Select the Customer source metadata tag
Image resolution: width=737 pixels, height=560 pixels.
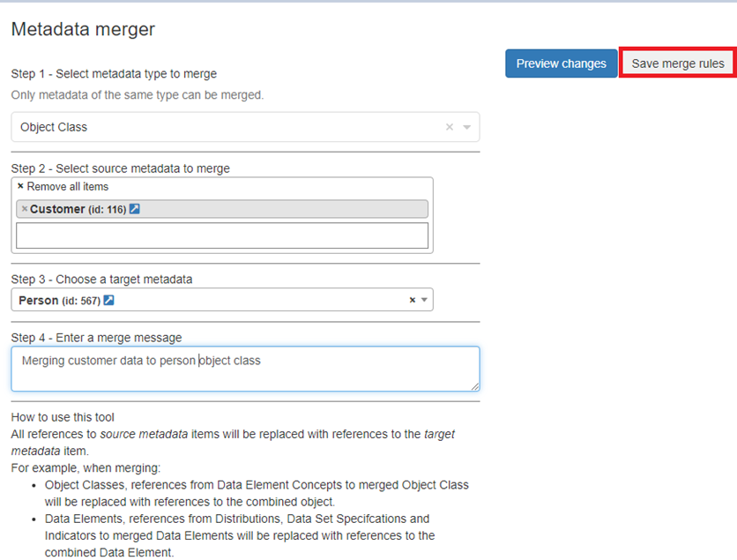pos(57,209)
